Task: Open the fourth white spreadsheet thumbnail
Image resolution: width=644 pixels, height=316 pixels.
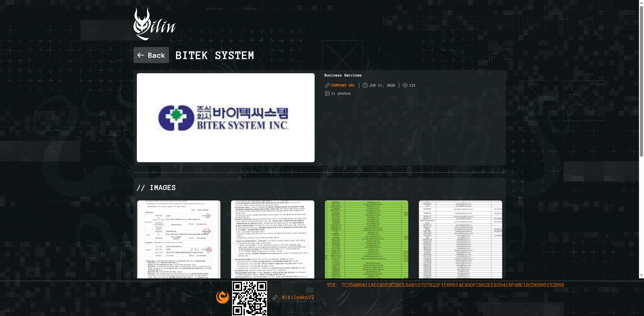Action: click(461, 239)
